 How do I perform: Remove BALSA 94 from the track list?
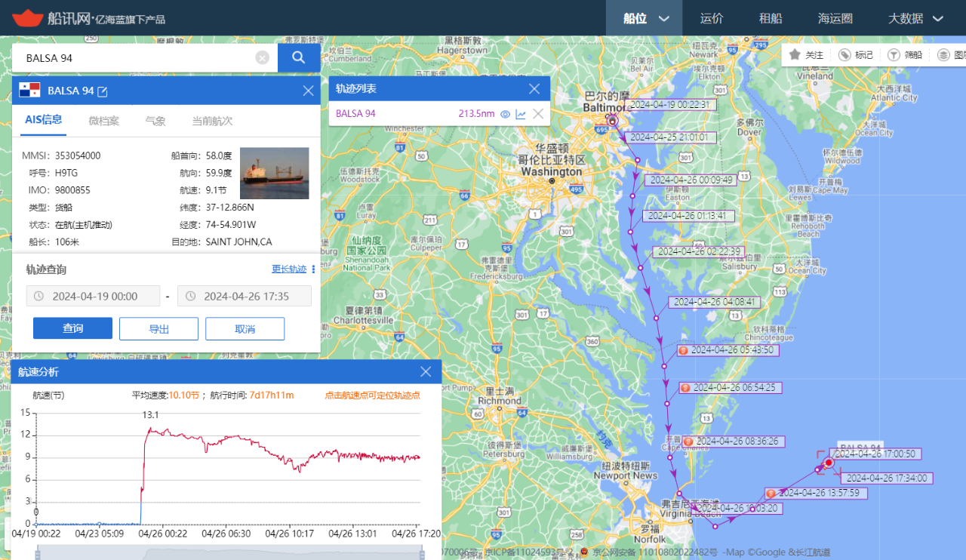click(x=538, y=114)
